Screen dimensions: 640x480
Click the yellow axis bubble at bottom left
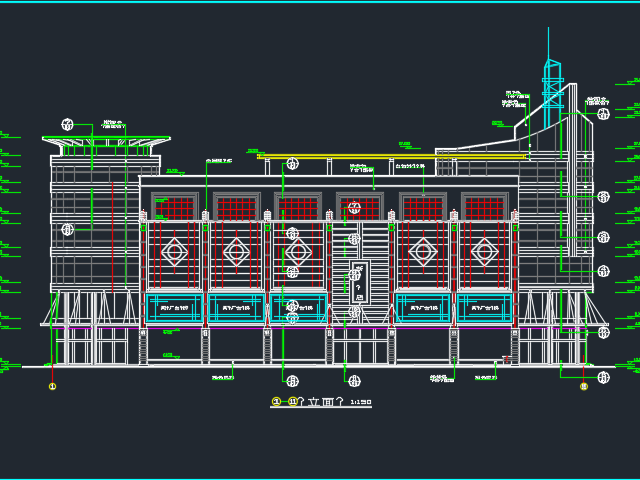click(x=52, y=386)
